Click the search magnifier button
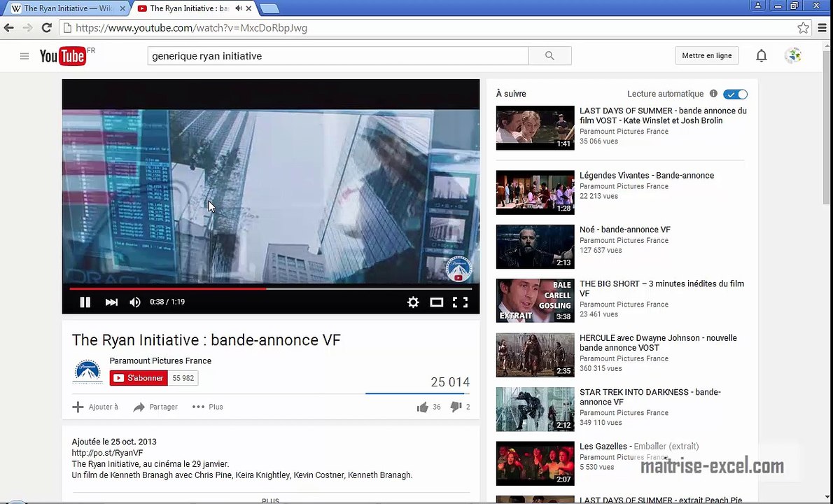The height and width of the screenshot is (504, 833). 549,56
